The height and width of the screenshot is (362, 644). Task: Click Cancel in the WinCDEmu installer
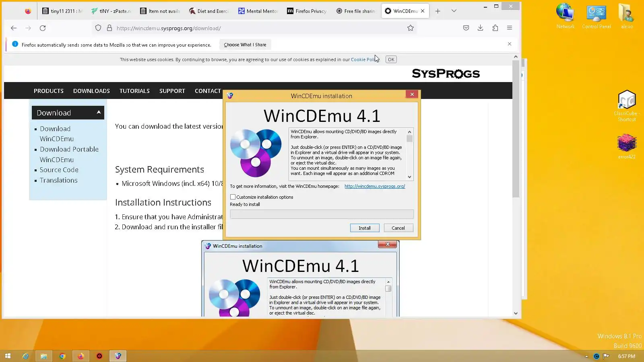(x=398, y=228)
